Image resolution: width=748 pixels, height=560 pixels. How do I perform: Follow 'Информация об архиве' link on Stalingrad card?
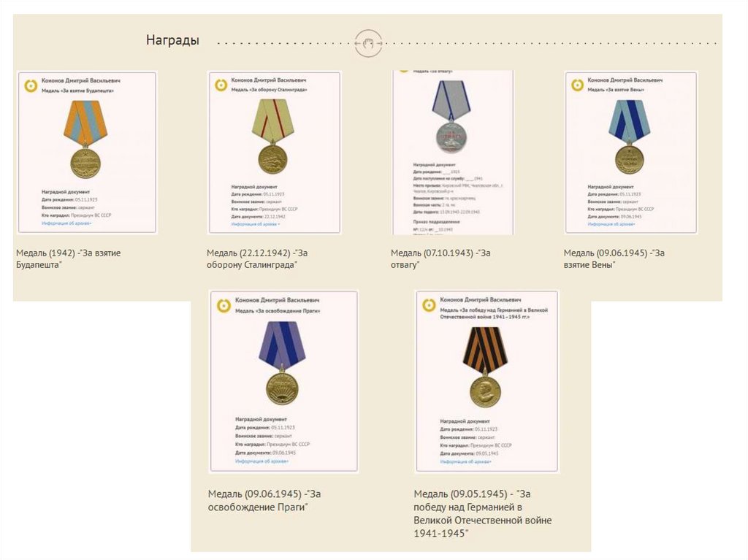coord(256,223)
